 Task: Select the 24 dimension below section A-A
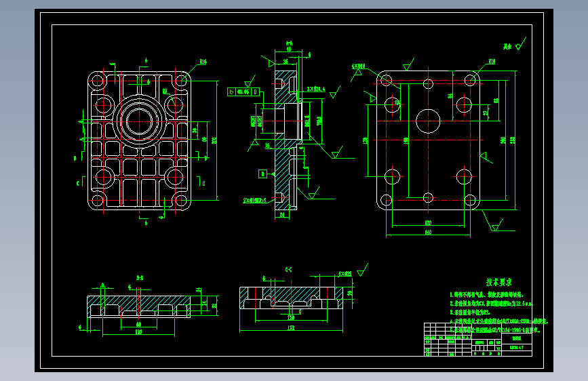(282, 215)
